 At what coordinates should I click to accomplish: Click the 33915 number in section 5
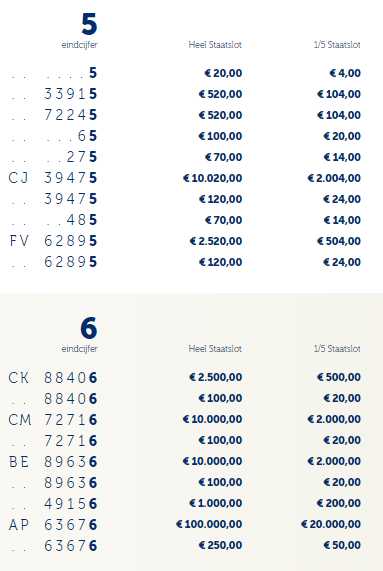point(71,94)
